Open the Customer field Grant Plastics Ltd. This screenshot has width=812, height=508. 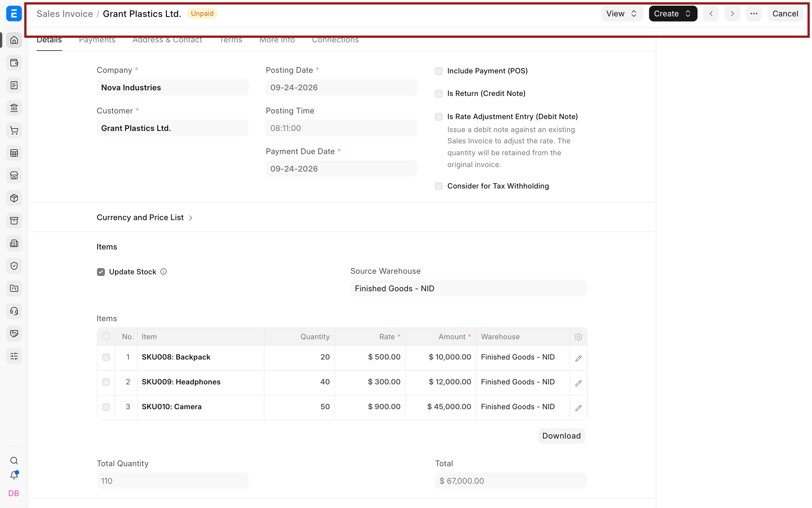[173, 128]
